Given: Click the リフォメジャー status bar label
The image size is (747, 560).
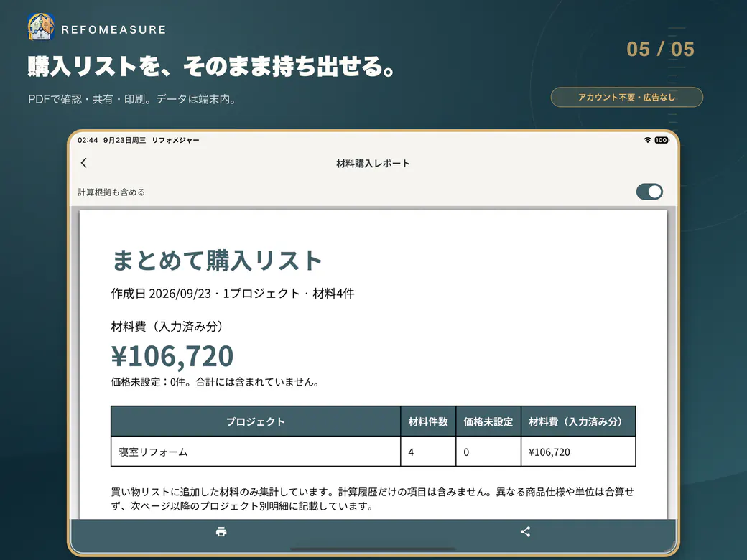Looking at the screenshot, I should (175, 140).
